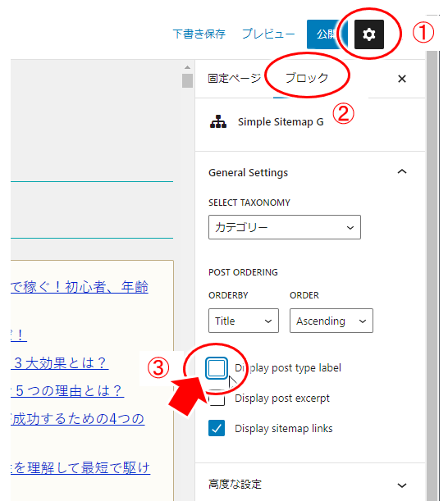Click the プレビュー preview button
This screenshot has width=448, height=501.
(x=268, y=34)
